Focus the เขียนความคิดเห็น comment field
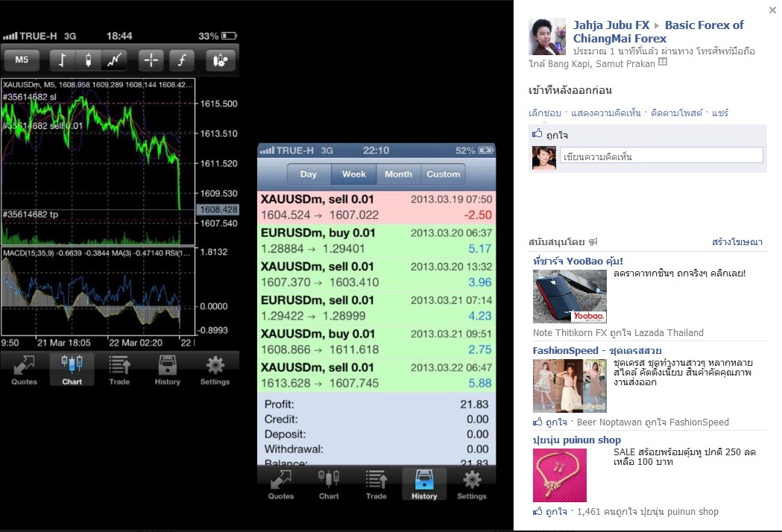This screenshot has height=532, width=782. click(x=661, y=155)
